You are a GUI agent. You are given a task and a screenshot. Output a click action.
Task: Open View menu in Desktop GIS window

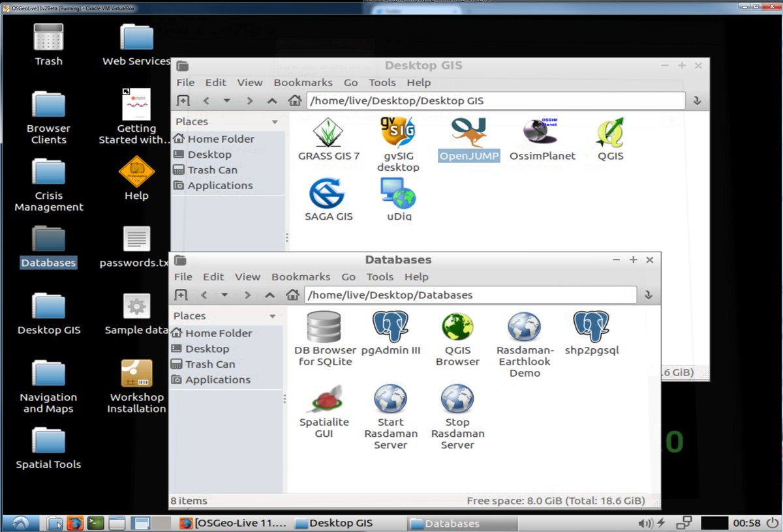pyautogui.click(x=250, y=82)
